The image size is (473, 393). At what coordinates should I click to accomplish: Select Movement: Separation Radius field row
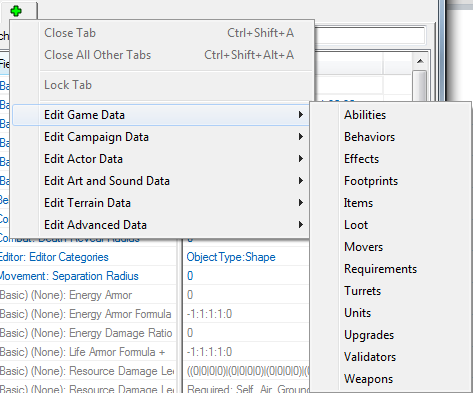click(x=88, y=276)
